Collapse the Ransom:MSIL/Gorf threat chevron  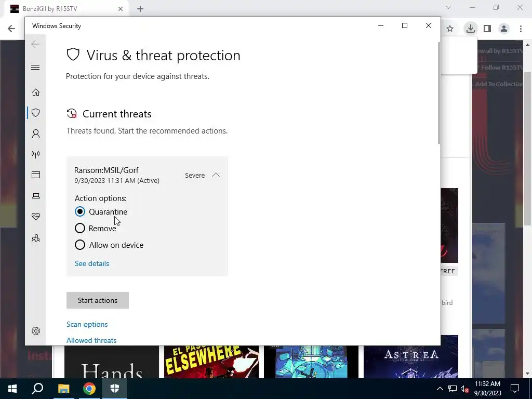(x=216, y=175)
